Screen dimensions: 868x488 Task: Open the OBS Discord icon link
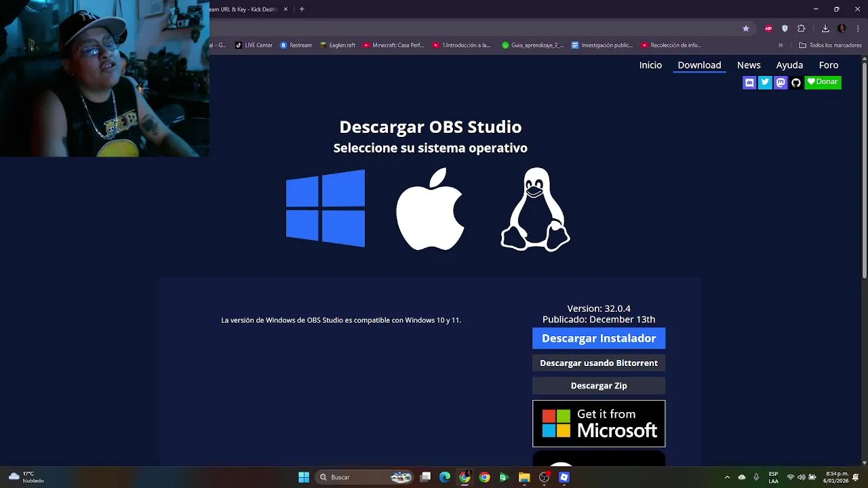coord(749,82)
